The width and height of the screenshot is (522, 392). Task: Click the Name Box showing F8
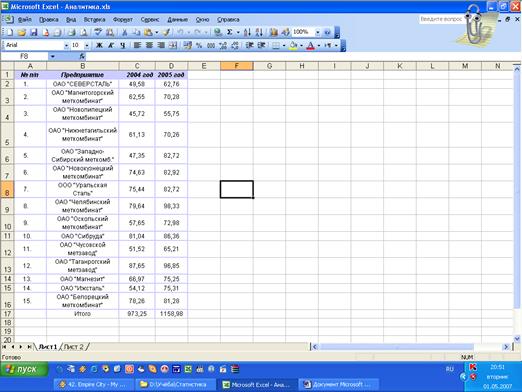[25, 56]
